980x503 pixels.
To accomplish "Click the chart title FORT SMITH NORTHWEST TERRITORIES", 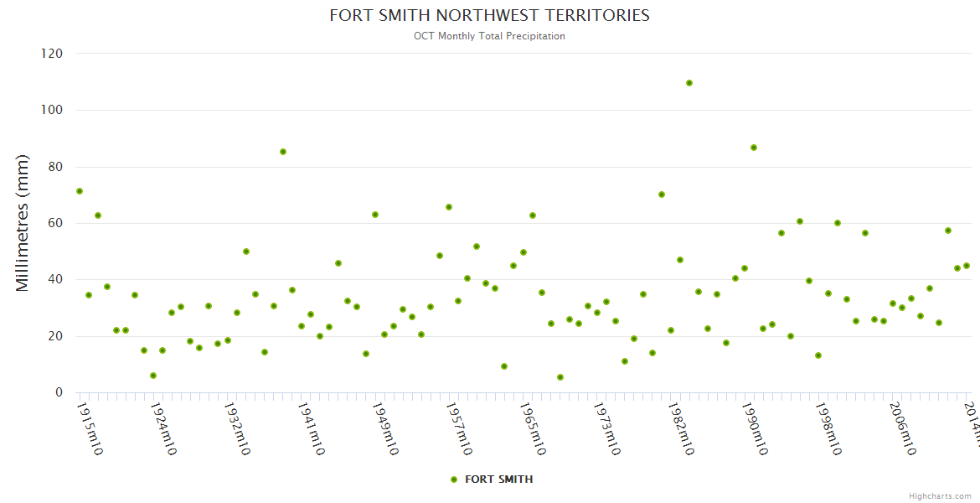I will point(489,16).
